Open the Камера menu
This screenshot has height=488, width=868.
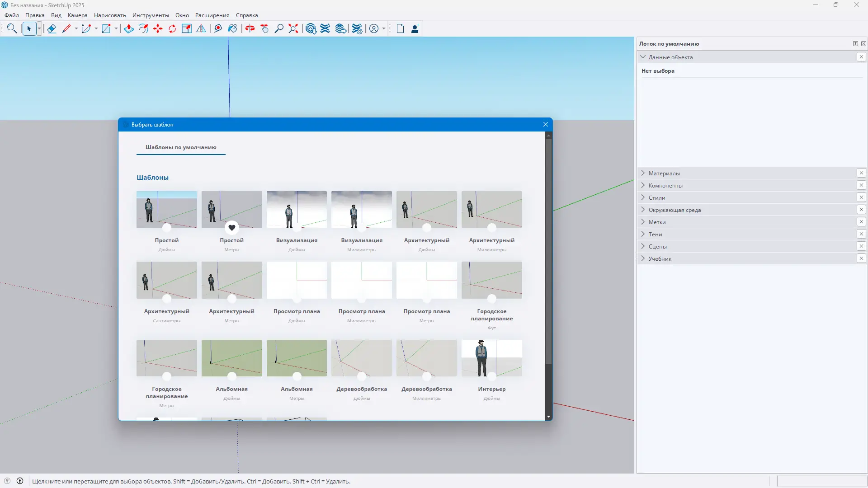click(x=77, y=15)
